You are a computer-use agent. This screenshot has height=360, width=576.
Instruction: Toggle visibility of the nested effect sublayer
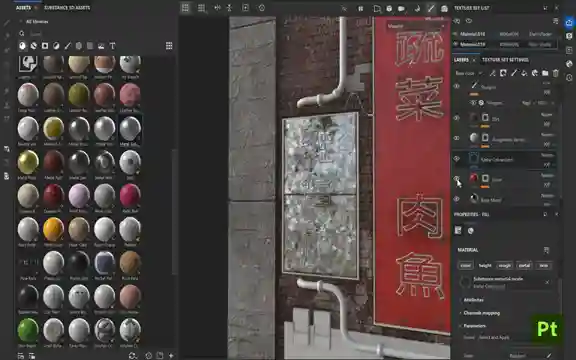pos(473,103)
